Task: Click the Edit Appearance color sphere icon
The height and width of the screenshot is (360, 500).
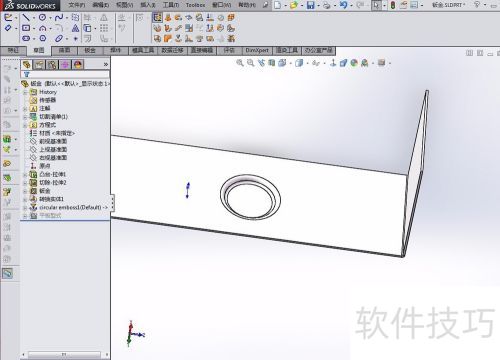Action: point(354,63)
